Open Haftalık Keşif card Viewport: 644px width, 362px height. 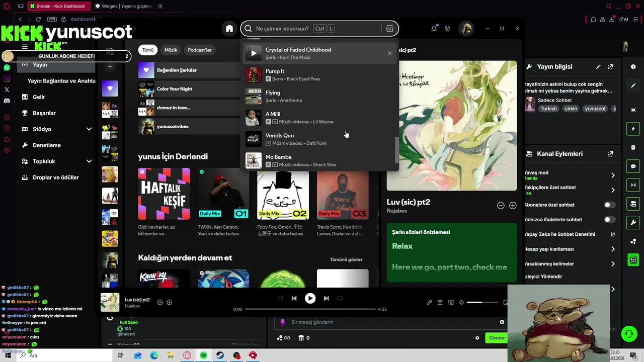[164, 201]
